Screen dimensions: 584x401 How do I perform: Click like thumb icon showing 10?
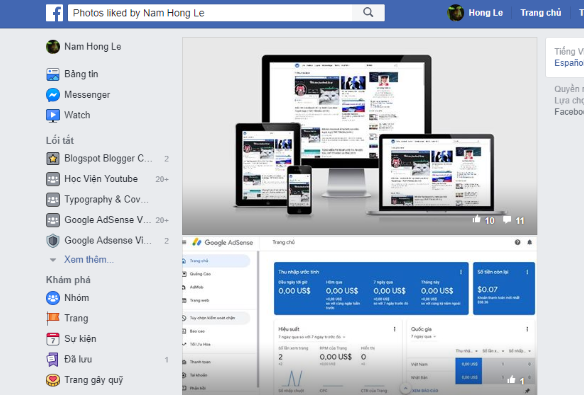(x=476, y=219)
